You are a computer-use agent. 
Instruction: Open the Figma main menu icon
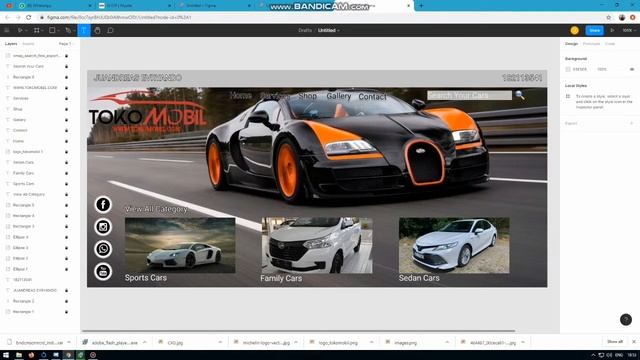7,30
